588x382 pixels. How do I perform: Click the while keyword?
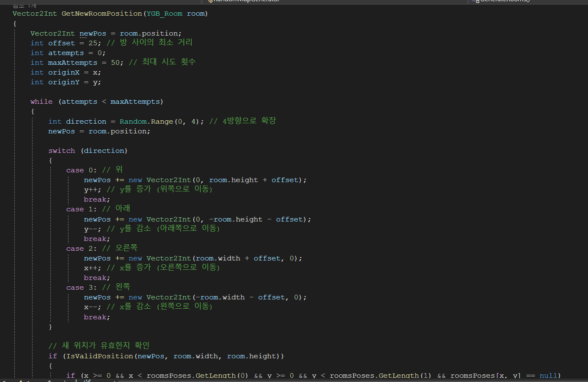pos(41,102)
